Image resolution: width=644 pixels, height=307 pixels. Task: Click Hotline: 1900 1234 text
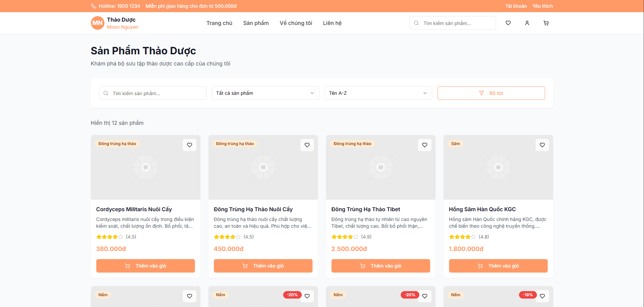[x=119, y=6]
